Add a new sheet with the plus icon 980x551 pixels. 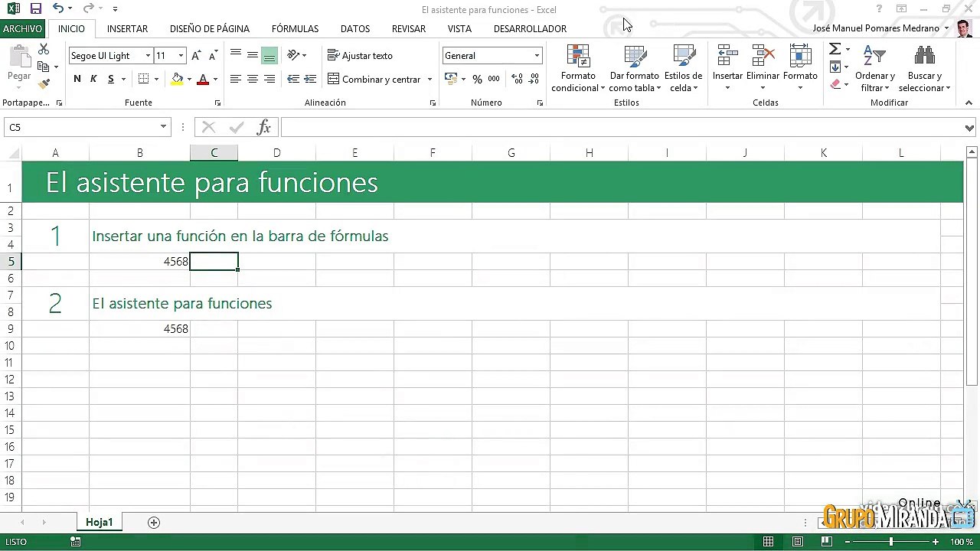pyautogui.click(x=154, y=523)
